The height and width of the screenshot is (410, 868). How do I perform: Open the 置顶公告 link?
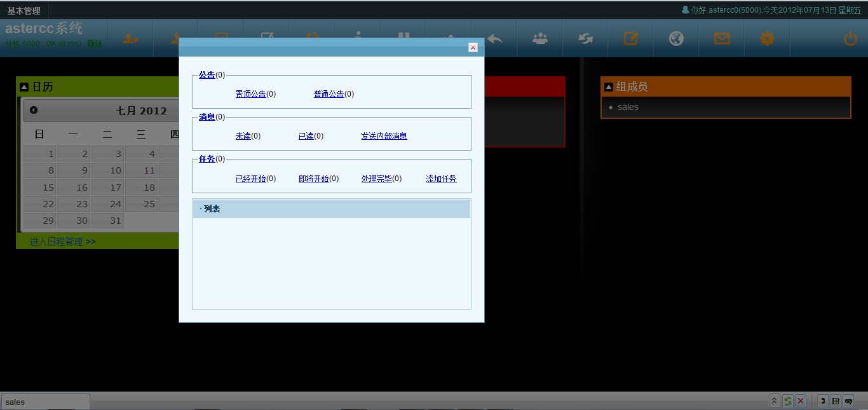coord(250,94)
